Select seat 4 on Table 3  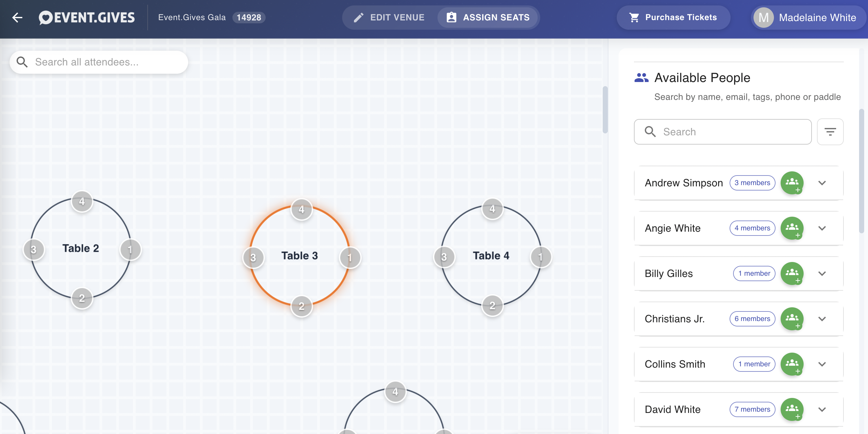pos(302,209)
